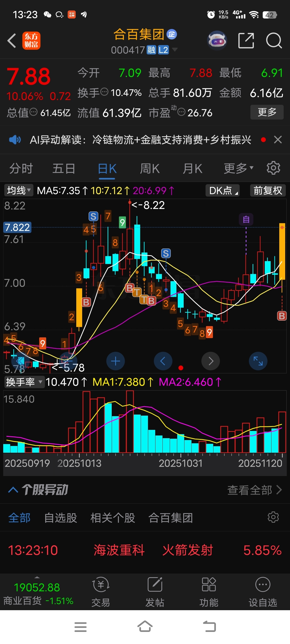
Task: Tap 火箭发射 event label
Action: coord(188,550)
